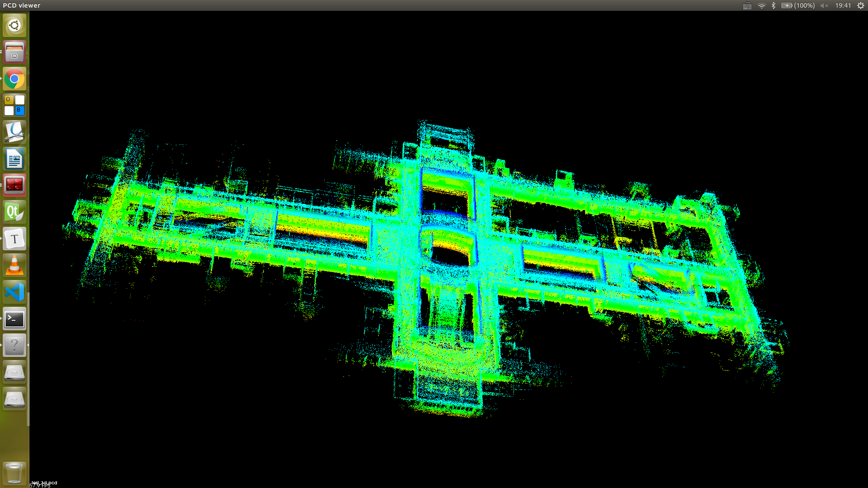Viewport: 868px width, 488px height.
Task: Launch Qt Creator from the dock
Action: [x=14, y=212]
